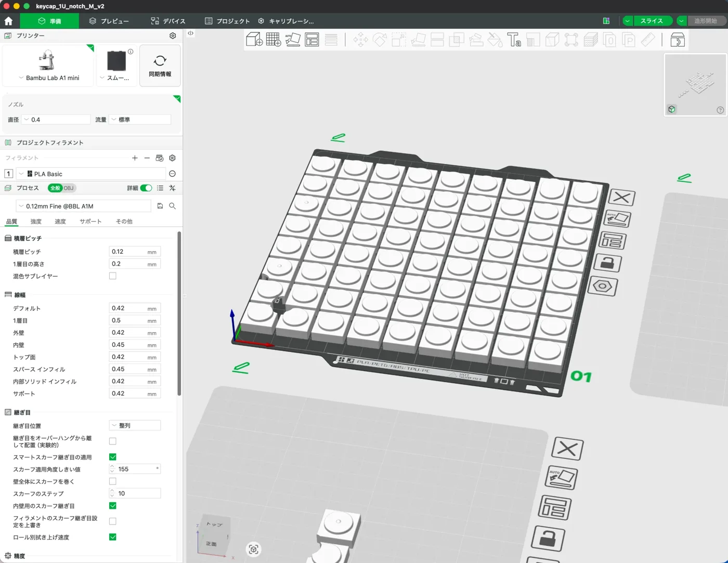Click the Add plate grid icon
This screenshot has height=563, width=728.
[x=274, y=40]
